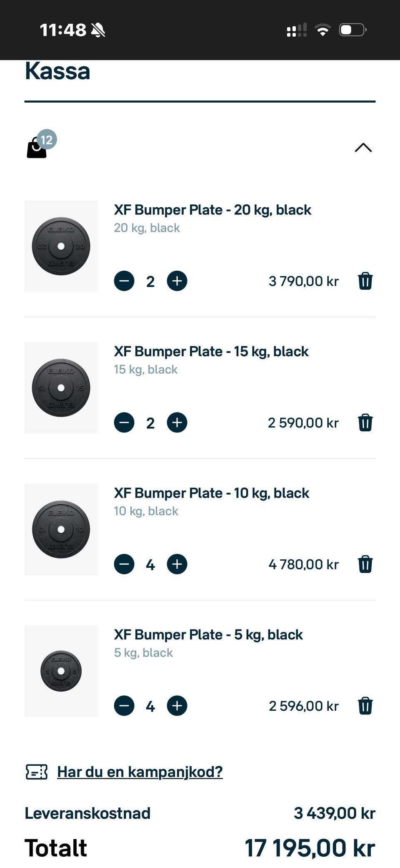Image resolution: width=400 pixels, height=868 pixels.
Task: Open the XF Bumper Plate 20 kg title
Action: click(212, 210)
